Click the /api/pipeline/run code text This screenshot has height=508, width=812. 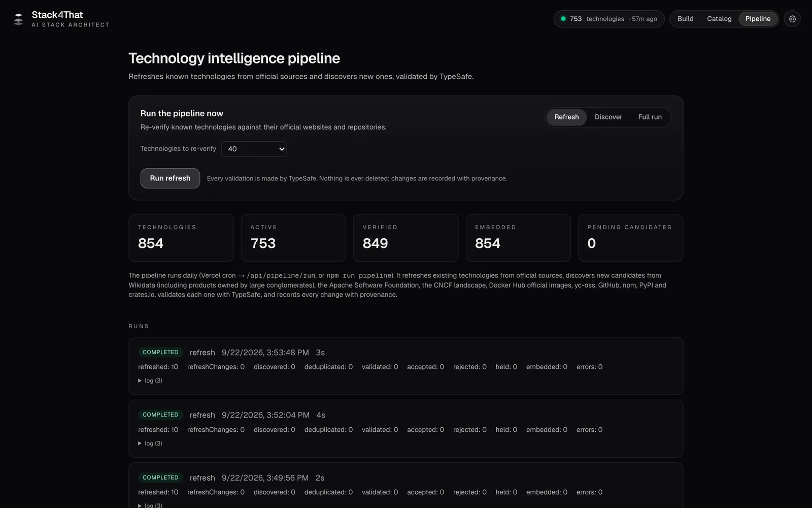click(281, 275)
